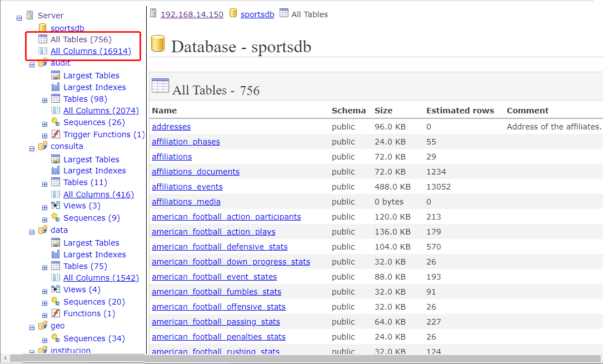Click the 13052 estimated rows cell
This screenshot has height=364, width=603.
coord(438,187)
